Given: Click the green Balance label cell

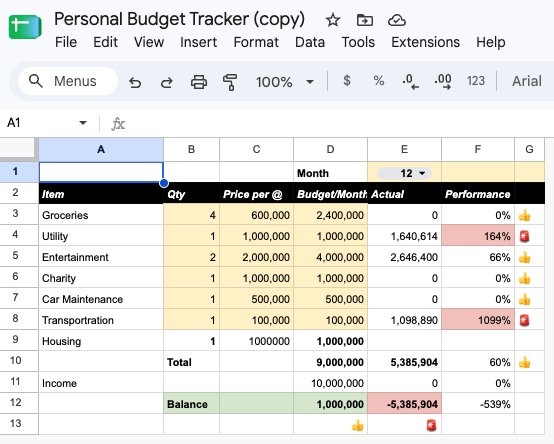Looking at the screenshot, I should click(x=191, y=404).
